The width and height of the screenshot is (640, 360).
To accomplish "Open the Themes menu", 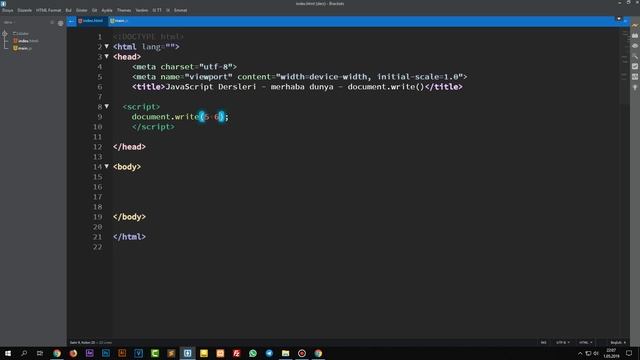I will (x=124, y=10).
